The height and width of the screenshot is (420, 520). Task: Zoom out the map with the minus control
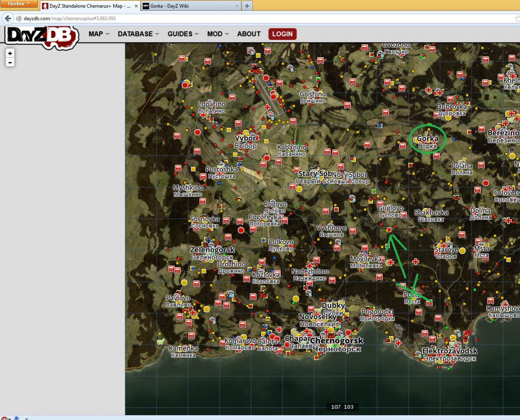(x=10, y=63)
